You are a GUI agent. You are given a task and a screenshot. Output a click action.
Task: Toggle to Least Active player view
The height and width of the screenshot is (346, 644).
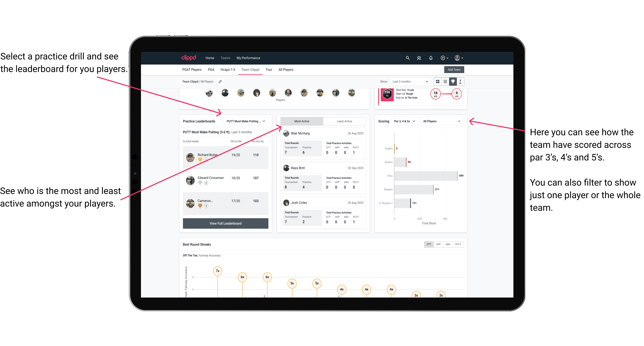tap(345, 121)
